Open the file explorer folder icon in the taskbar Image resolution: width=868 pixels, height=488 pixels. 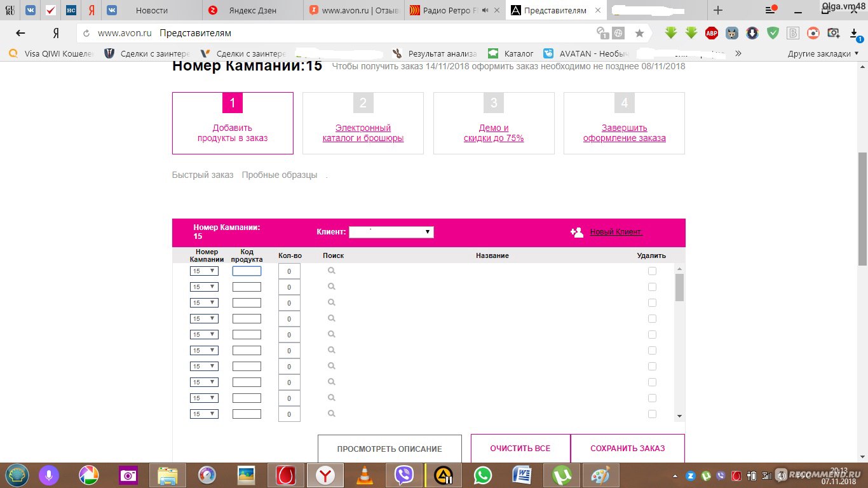(x=167, y=475)
